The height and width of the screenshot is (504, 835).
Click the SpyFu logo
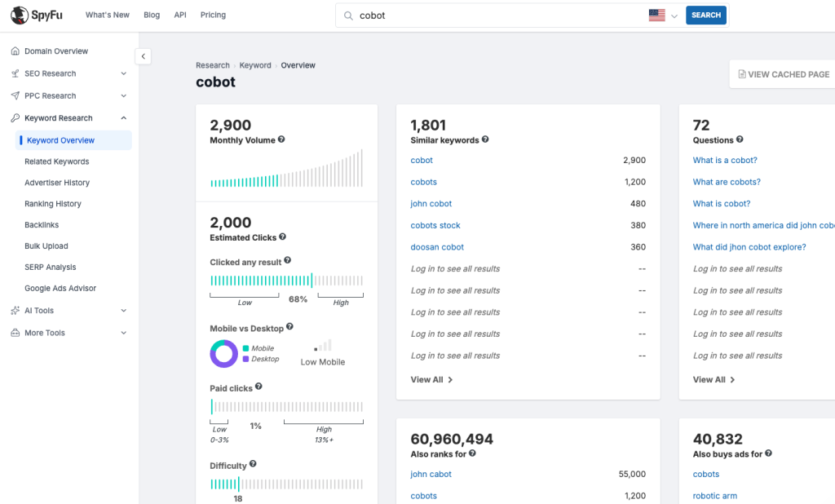pyautogui.click(x=38, y=15)
